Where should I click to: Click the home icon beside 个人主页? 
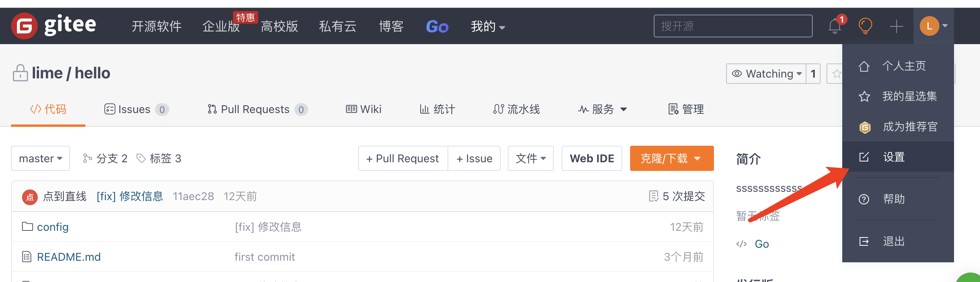864,66
